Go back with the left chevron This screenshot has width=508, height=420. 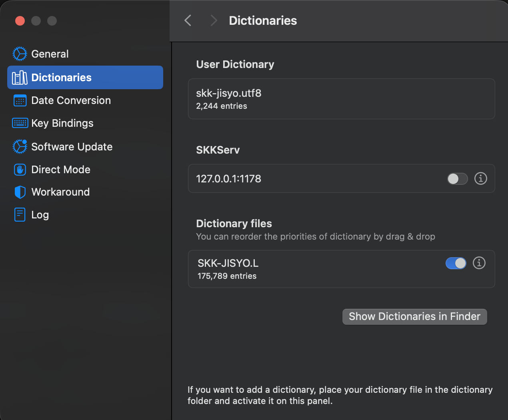(188, 20)
